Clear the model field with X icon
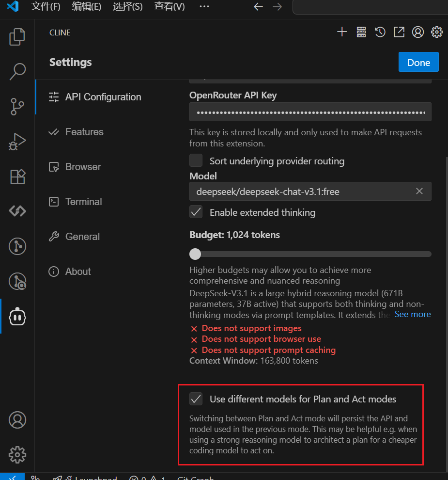The height and width of the screenshot is (480, 448). coord(419,191)
